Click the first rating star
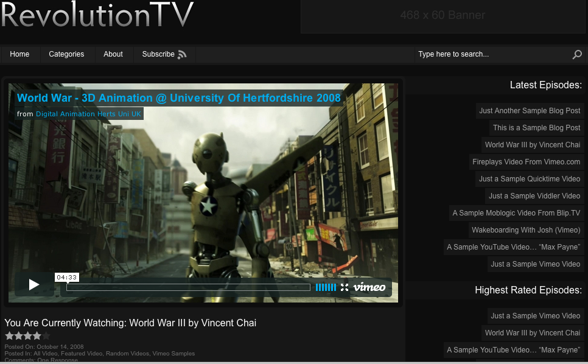 point(9,336)
